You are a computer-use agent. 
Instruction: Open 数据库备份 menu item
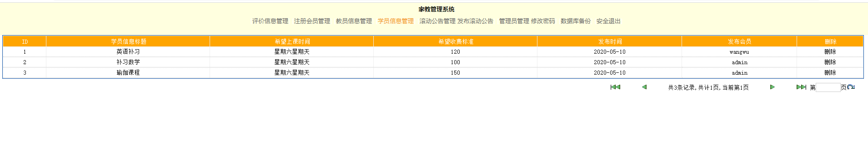(x=576, y=21)
